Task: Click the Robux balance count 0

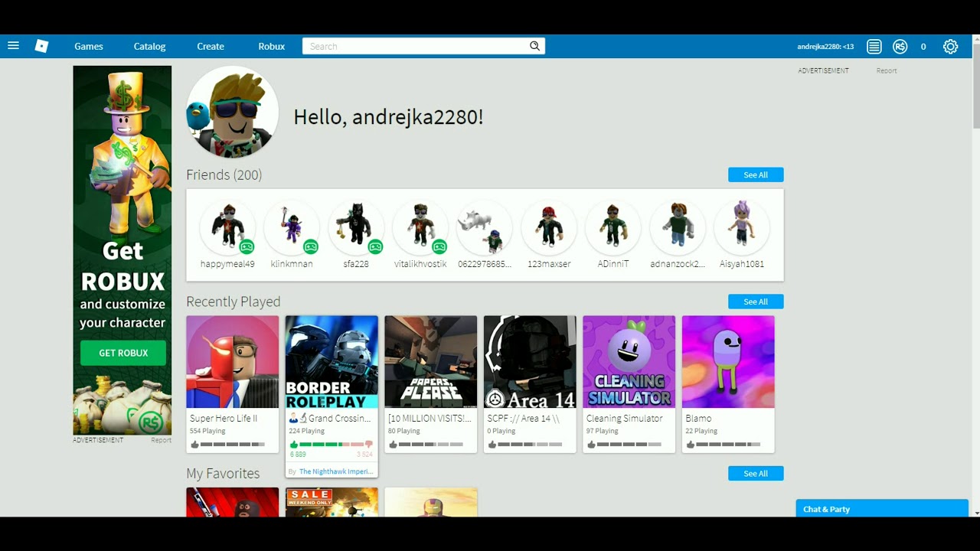Action: (x=923, y=47)
